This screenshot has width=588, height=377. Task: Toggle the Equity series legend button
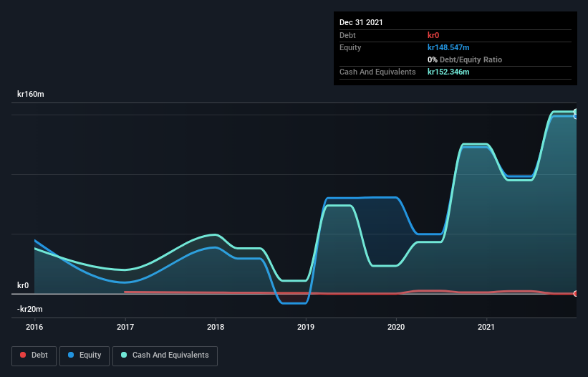coord(85,355)
